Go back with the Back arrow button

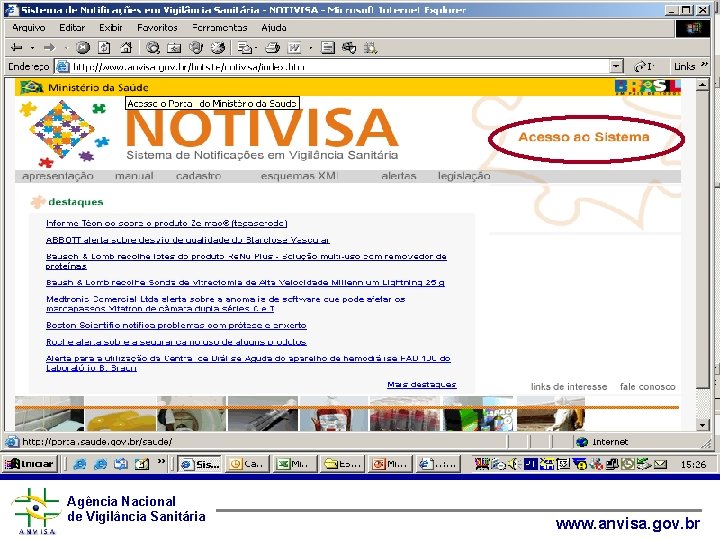click(17, 47)
